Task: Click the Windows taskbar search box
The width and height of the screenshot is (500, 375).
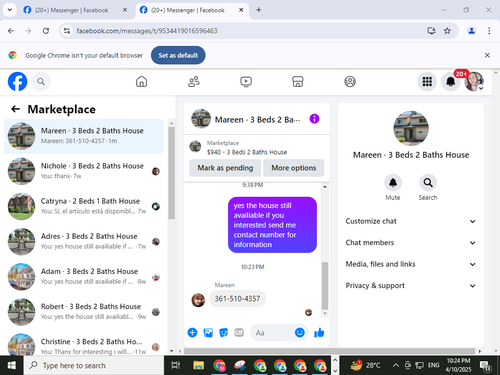Action: click(x=94, y=365)
